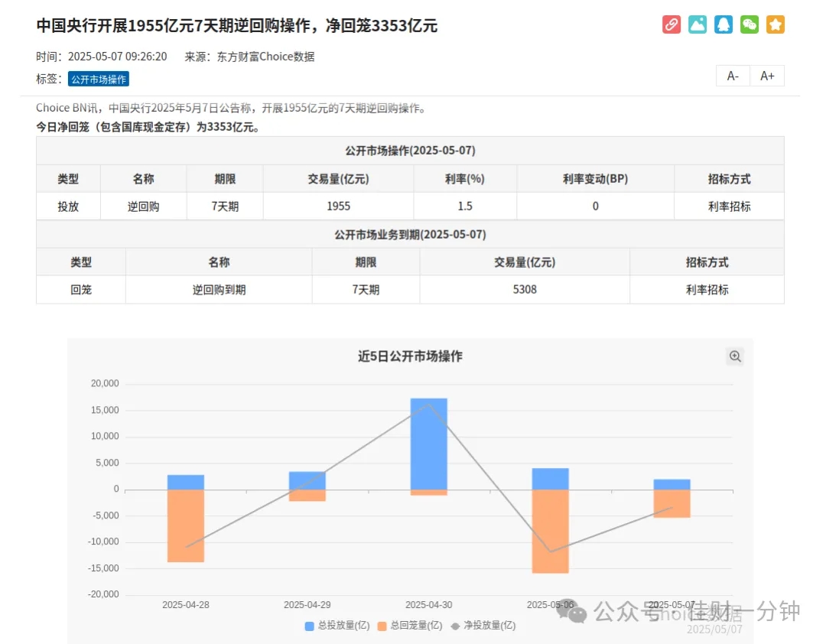The image size is (826, 644).
Task: Select the orange bar for 2025-05-07
Action: pyautogui.click(x=672, y=503)
